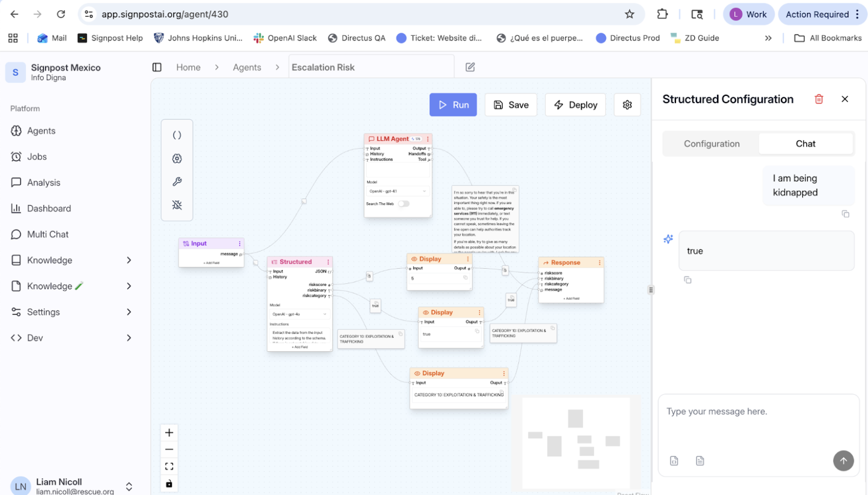Click the code attachment icon in chat input
This screenshot has width=868, height=495.
[x=674, y=460]
